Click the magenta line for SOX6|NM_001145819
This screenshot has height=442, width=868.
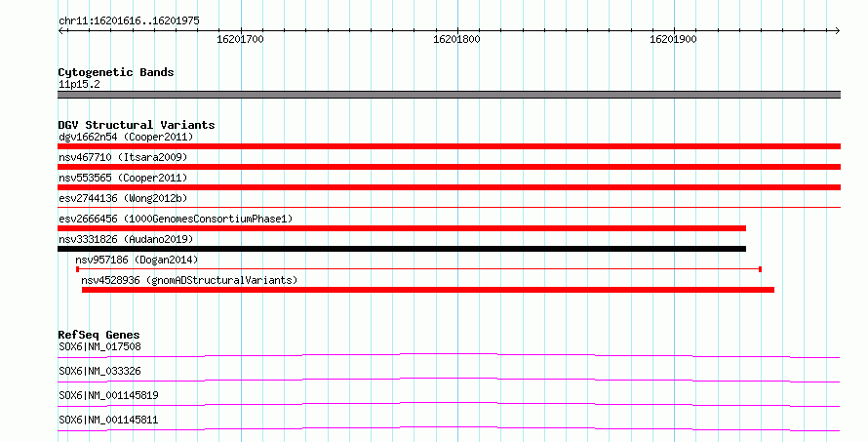click(449, 404)
